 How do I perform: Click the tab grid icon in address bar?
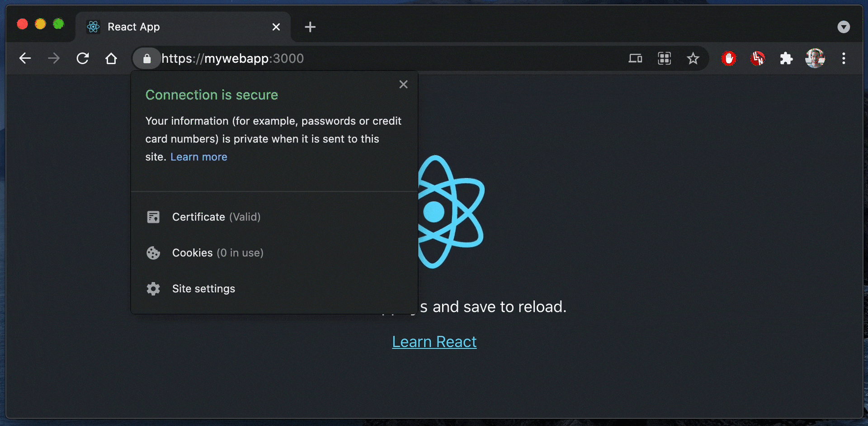[x=664, y=58]
